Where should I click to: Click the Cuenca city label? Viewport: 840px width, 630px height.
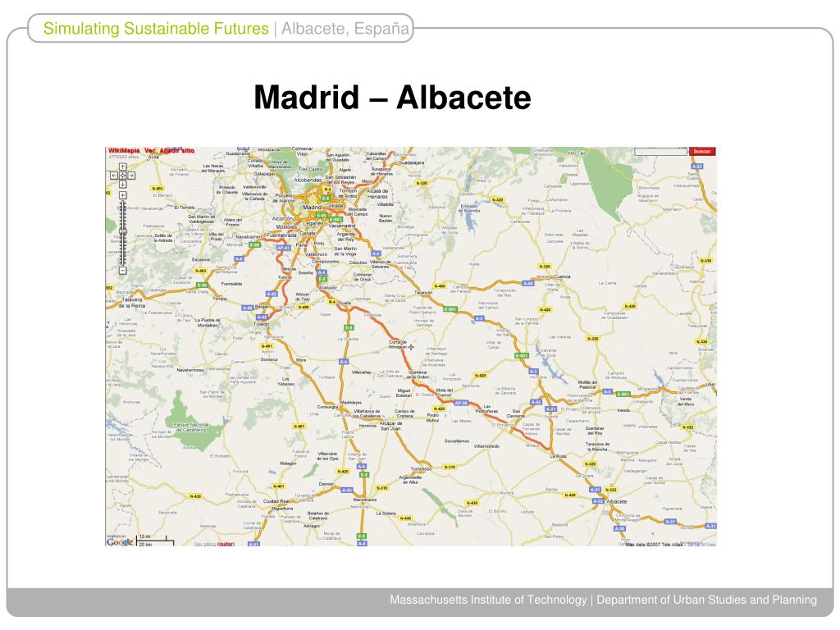562,276
